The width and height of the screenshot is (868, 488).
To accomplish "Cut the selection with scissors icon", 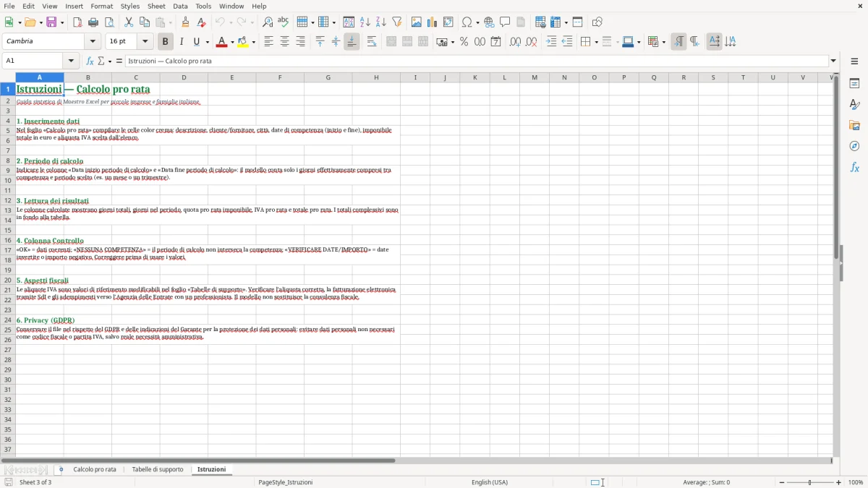I will [128, 22].
